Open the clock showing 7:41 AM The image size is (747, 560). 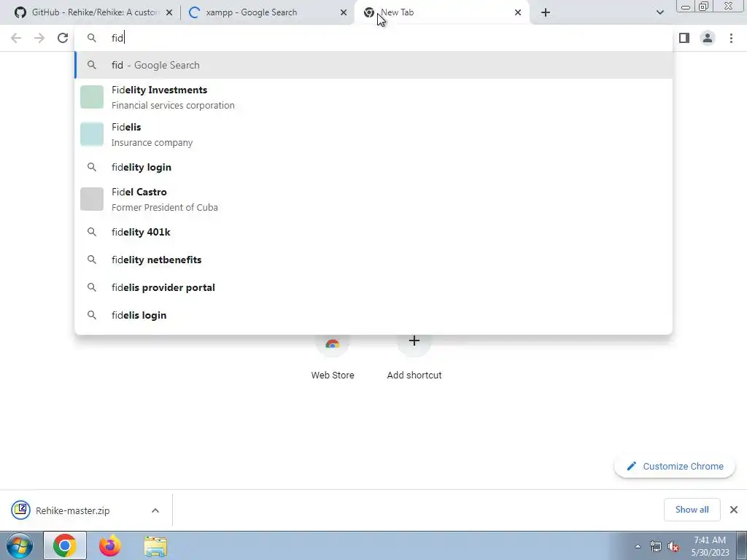(x=710, y=546)
